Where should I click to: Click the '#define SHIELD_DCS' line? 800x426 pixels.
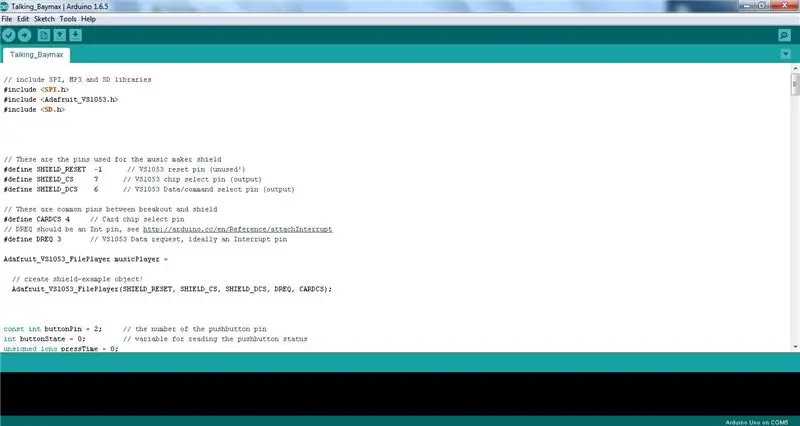pos(149,189)
